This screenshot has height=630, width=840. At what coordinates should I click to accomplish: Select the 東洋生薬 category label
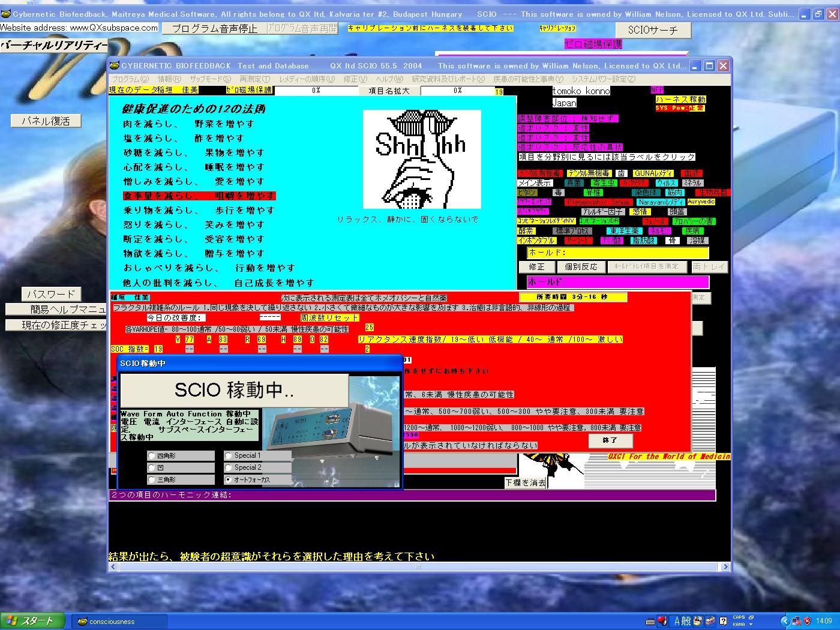point(623,231)
